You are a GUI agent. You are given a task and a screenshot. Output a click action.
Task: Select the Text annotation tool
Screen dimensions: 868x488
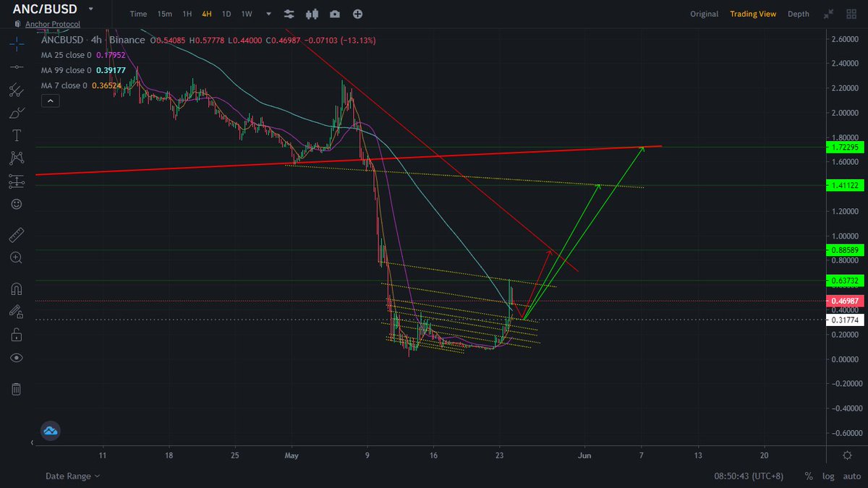[16, 136]
